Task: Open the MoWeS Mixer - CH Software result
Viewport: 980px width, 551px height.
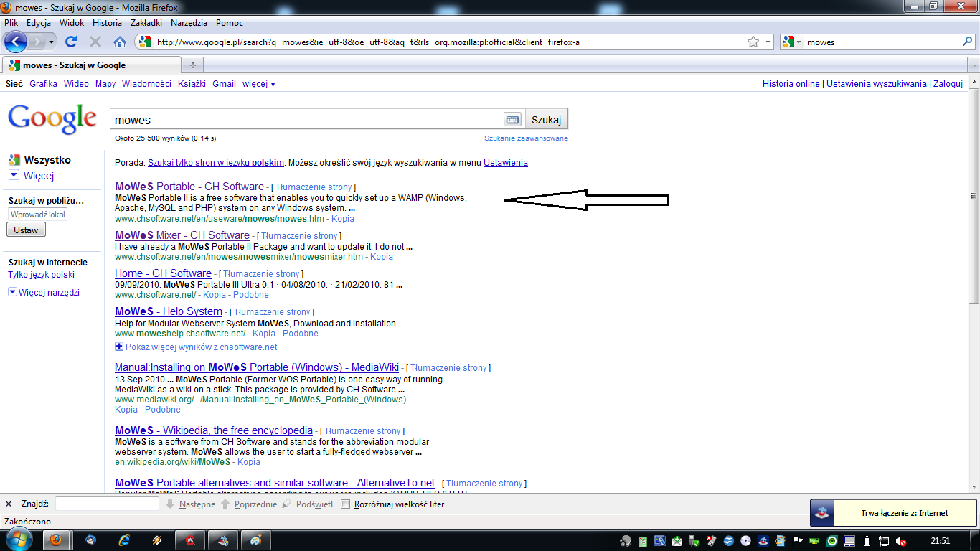Action: 182,235
